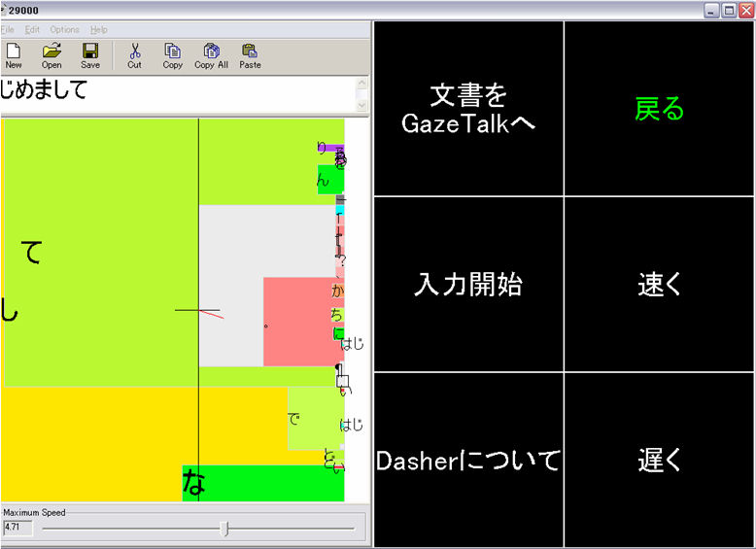
Task: Increase speed with the 速く button
Action: click(x=659, y=284)
